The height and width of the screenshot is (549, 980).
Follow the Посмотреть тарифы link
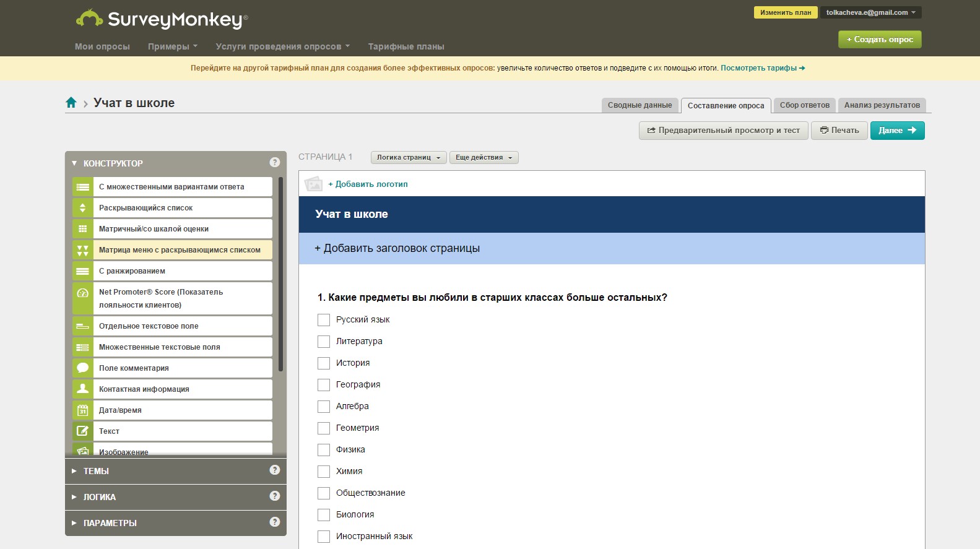click(x=763, y=68)
